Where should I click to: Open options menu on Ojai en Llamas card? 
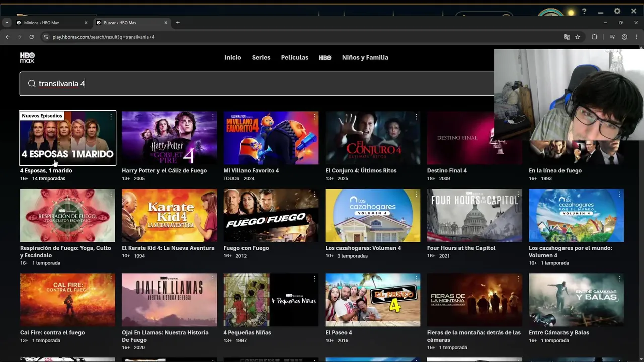click(213, 279)
